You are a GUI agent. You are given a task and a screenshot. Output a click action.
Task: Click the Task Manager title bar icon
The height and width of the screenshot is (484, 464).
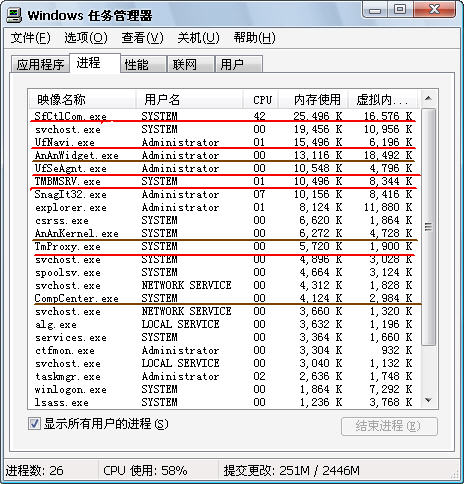14,15
